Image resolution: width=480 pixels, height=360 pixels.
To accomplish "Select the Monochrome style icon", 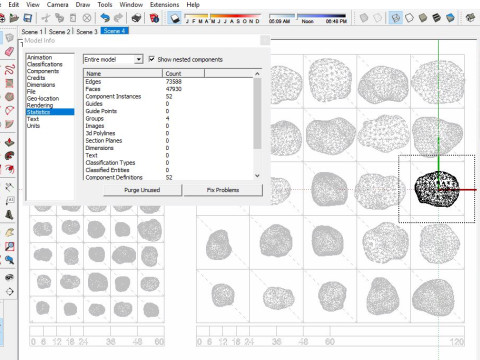I will [x=450, y=18].
